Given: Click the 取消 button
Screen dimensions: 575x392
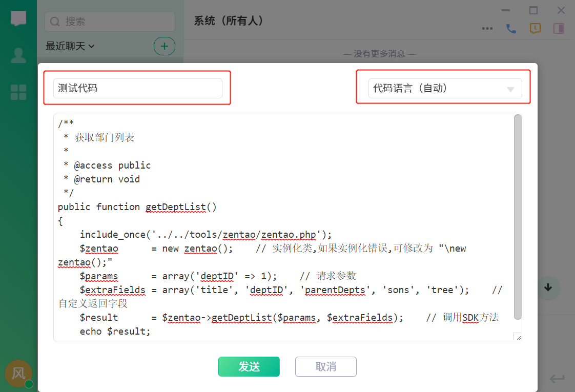Looking at the screenshot, I should pos(325,366).
